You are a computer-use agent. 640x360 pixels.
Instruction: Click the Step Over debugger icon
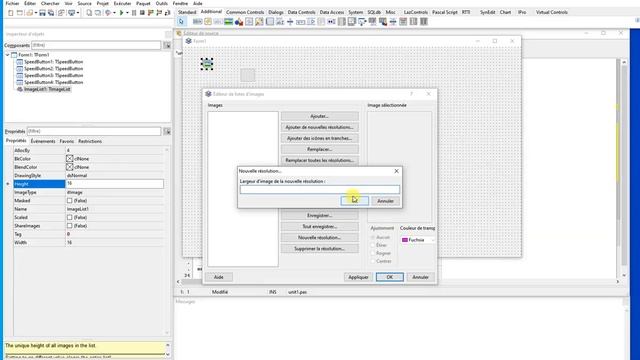(x=159, y=13)
